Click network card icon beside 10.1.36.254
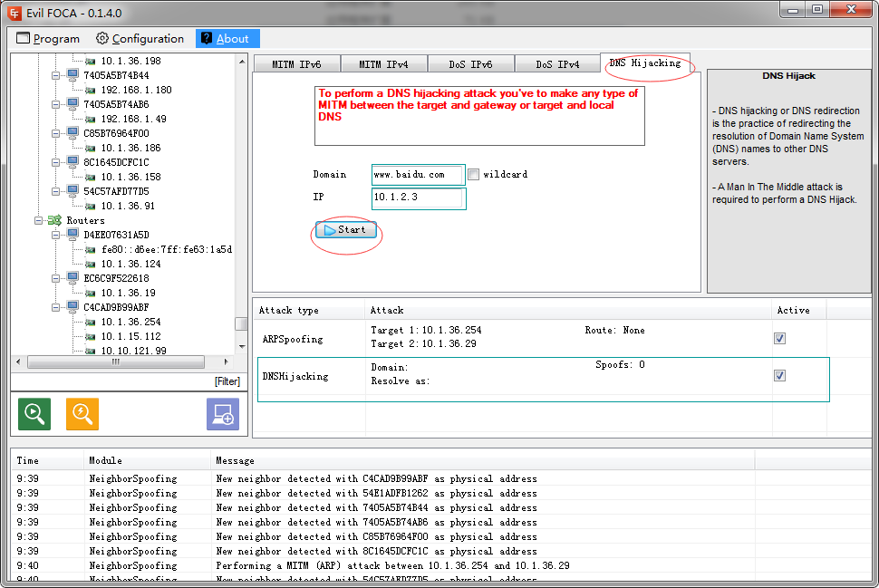The width and height of the screenshot is (879, 588). [90, 322]
